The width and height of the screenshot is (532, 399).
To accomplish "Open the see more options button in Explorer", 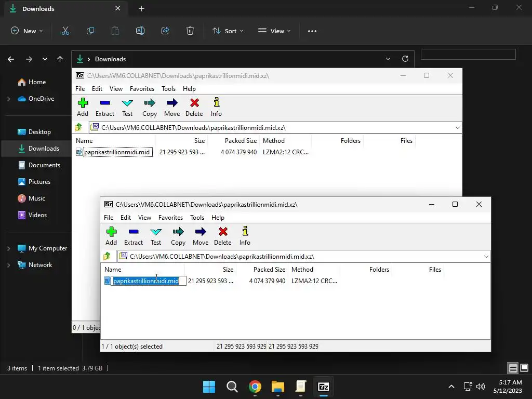I will click(x=312, y=31).
